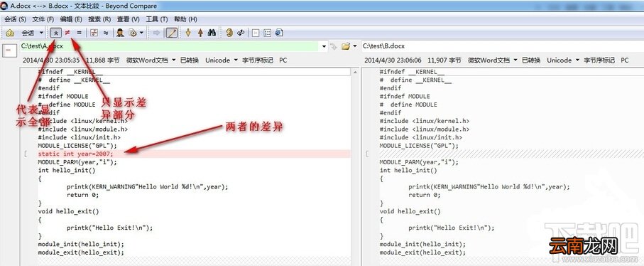Click the list details view icon
This screenshot has height=266, width=644.
[x=268, y=33]
